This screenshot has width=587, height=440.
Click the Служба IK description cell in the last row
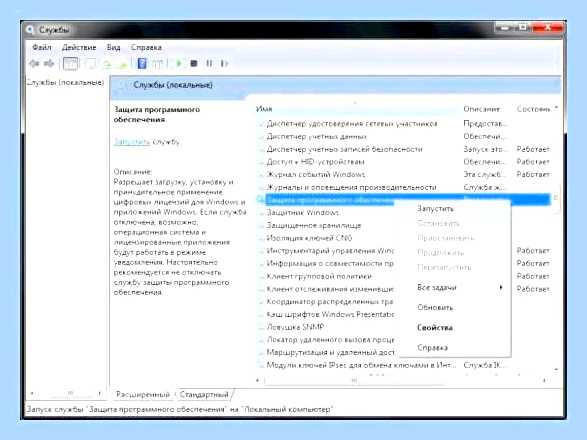click(484, 365)
